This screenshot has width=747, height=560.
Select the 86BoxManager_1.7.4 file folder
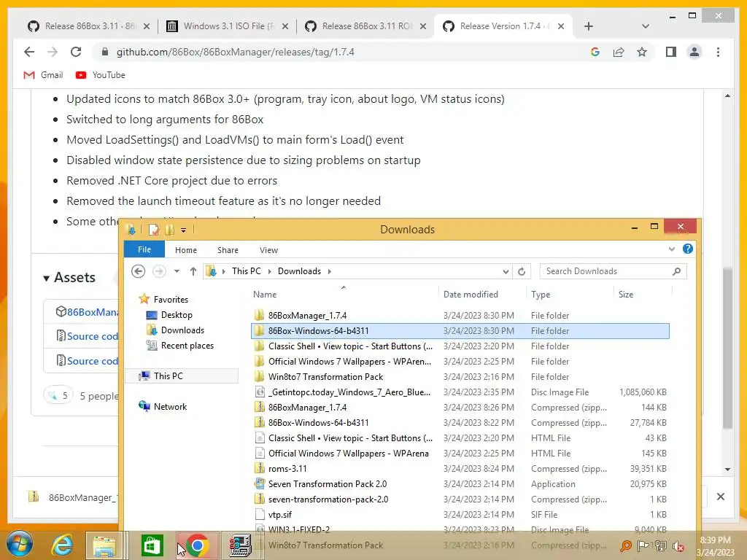460,315
